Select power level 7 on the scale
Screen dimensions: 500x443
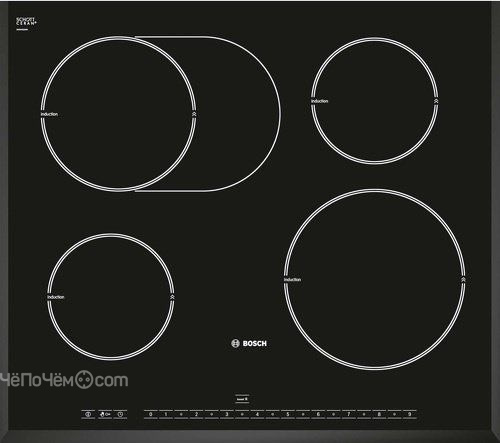point(349,414)
